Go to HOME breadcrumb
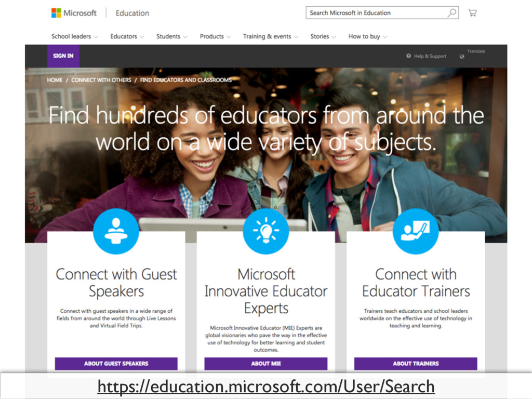This screenshot has height=399, width=532. pyautogui.click(x=55, y=80)
